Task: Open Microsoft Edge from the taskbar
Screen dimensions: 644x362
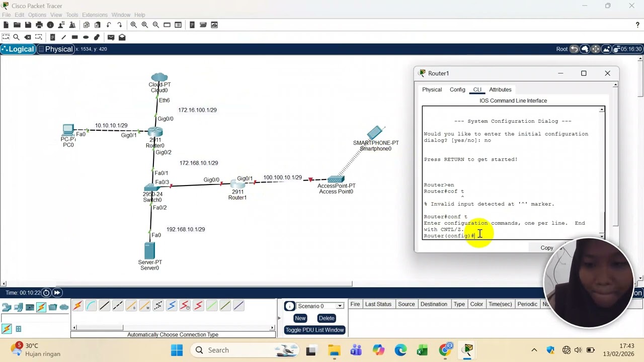Action: 400,350
